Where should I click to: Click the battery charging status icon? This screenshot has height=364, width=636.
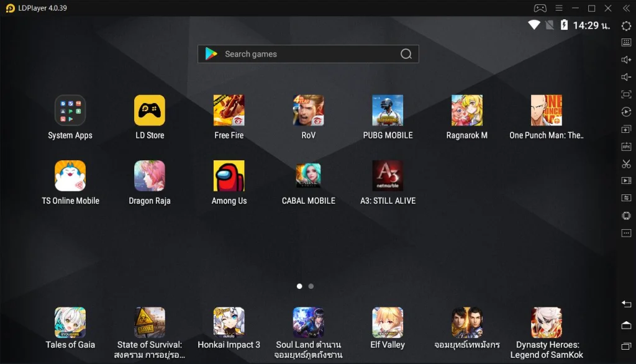(x=564, y=25)
